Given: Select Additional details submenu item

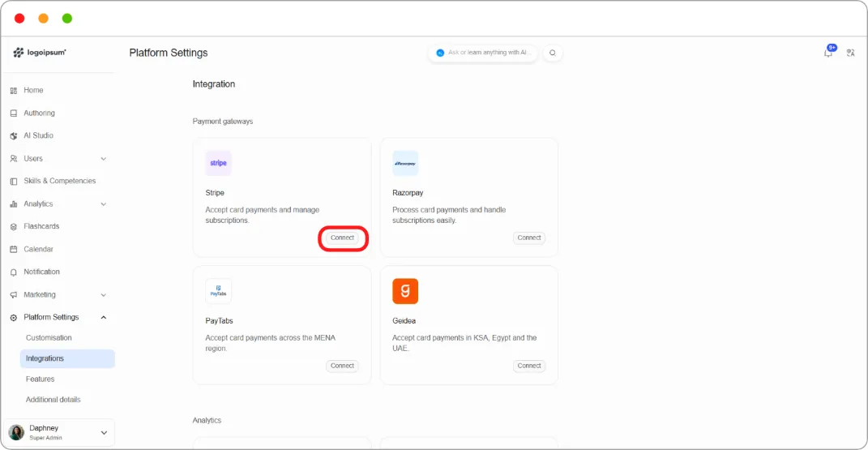Looking at the screenshot, I should pos(53,400).
